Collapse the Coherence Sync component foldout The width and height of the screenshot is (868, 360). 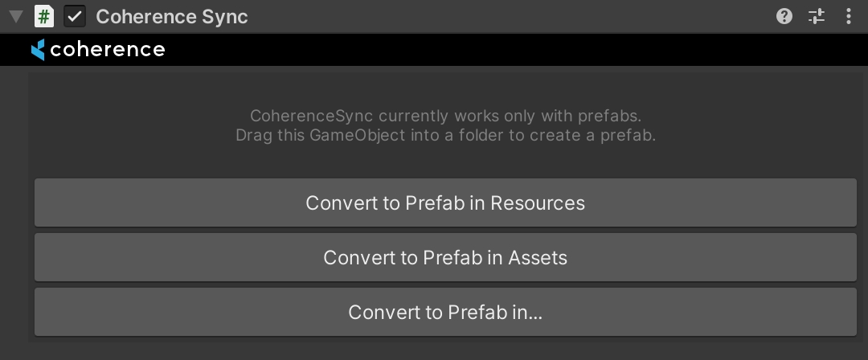16,16
